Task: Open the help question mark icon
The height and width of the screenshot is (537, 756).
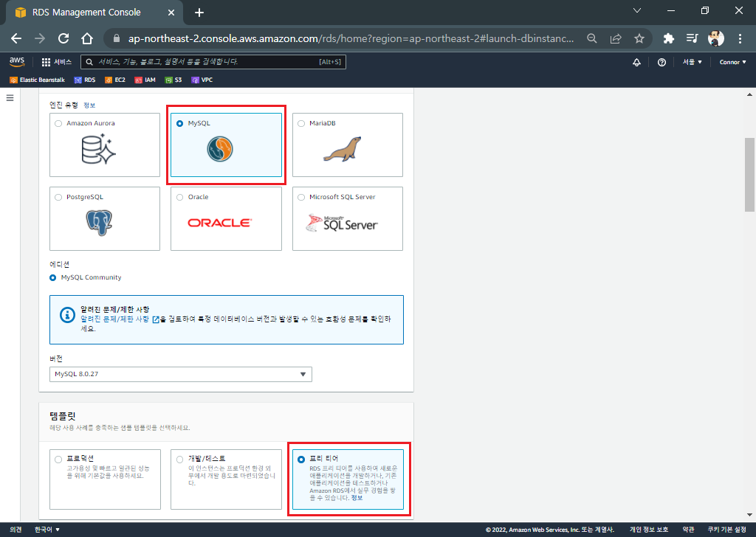Action: click(661, 62)
